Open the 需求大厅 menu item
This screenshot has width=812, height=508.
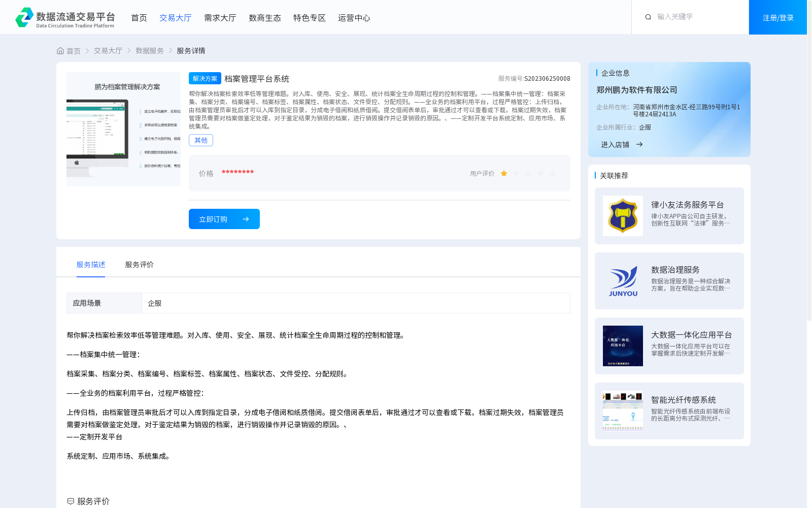pyautogui.click(x=220, y=18)
